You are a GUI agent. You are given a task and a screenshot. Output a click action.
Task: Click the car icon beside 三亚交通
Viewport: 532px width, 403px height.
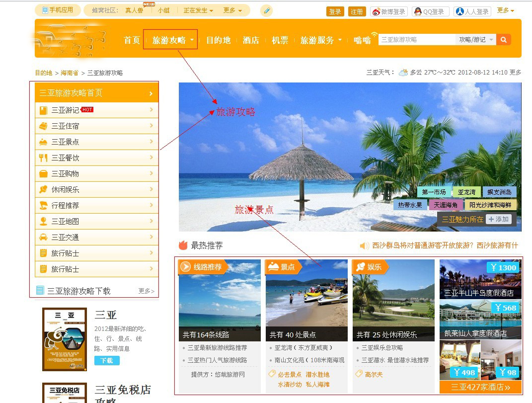pos(43,238)
